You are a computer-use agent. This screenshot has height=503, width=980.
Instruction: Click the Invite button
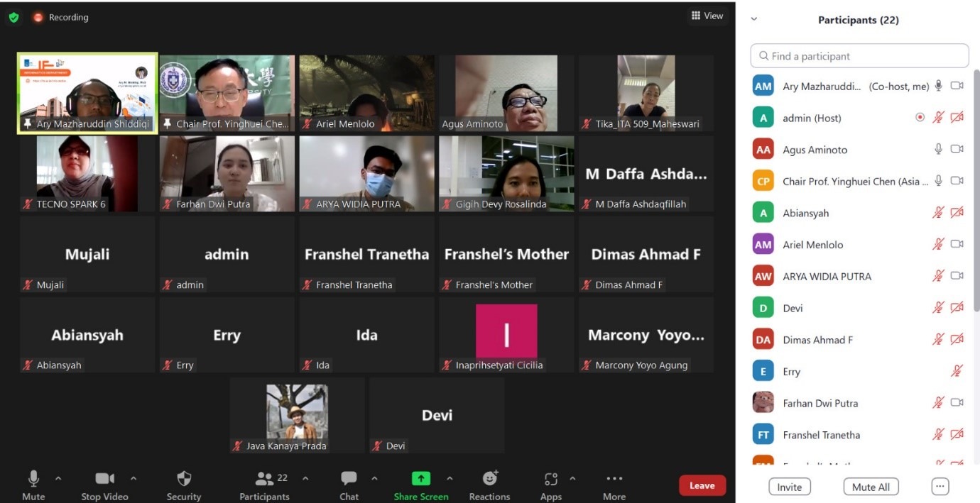[789, 487]
